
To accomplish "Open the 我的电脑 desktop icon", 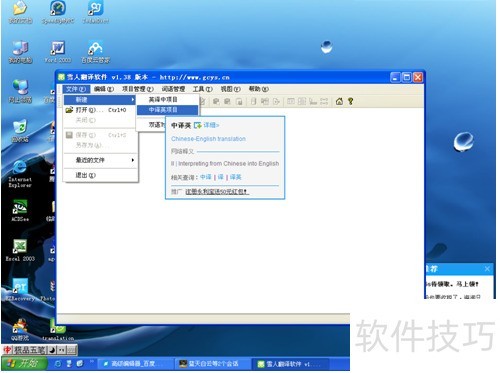I will click(x=20, y=52).
